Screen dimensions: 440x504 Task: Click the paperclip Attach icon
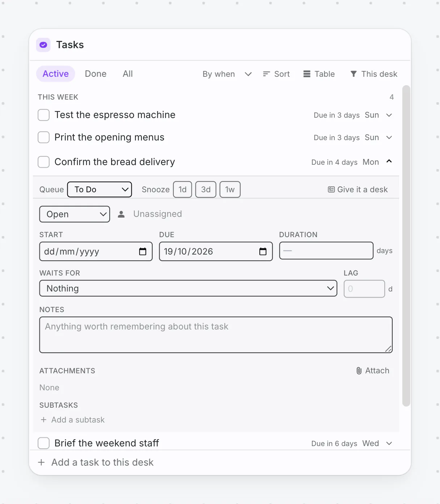point(359,371)
